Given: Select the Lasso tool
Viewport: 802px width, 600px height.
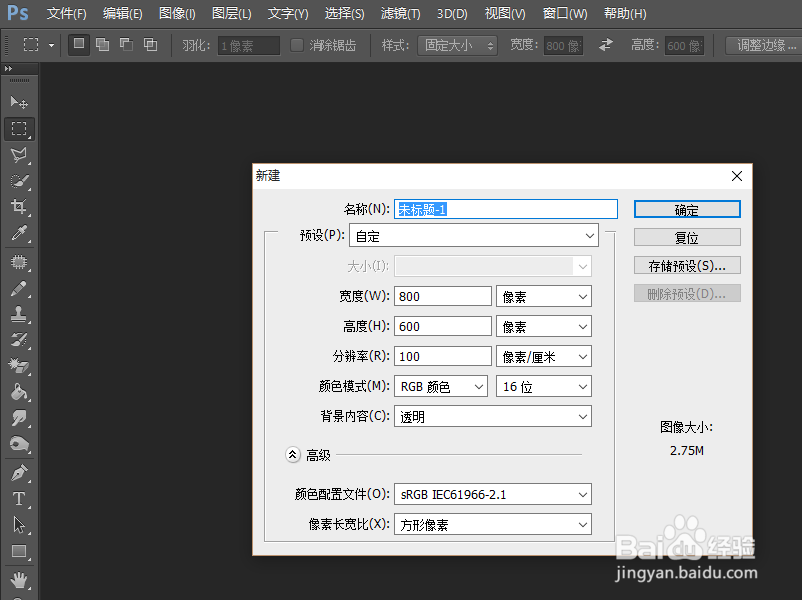Looking at the screenshot, I should 19,155.
